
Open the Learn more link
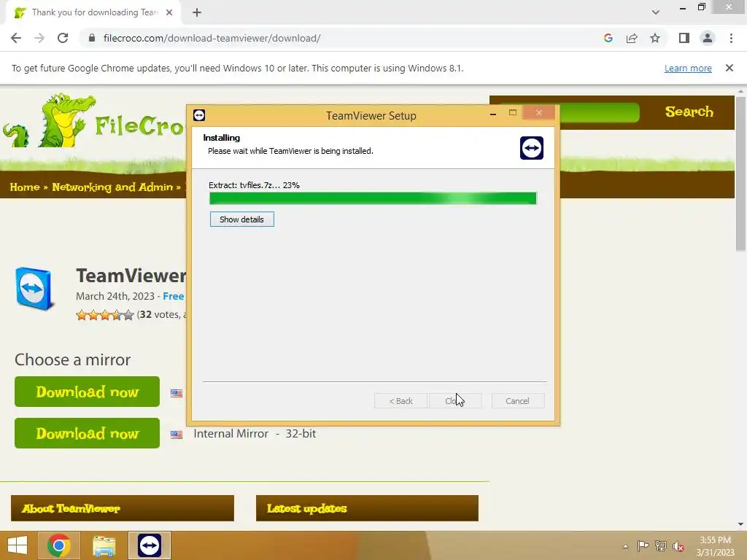(x=688, y=68)
